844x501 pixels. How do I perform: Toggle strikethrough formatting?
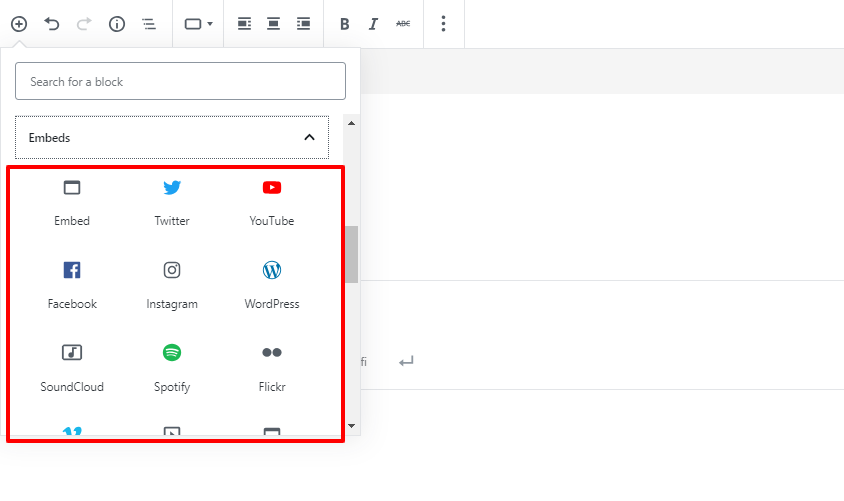[x=403, y=24]
